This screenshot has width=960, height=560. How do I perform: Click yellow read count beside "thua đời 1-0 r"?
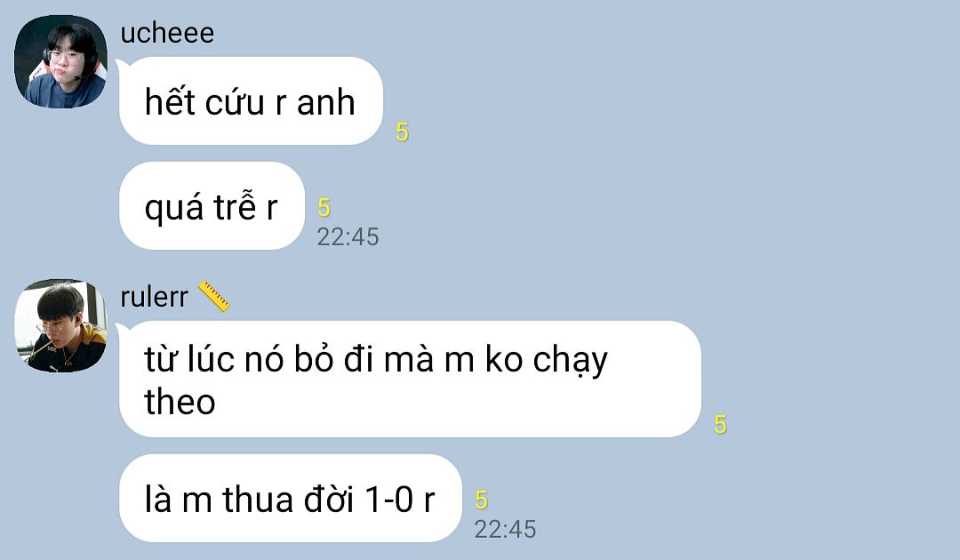(481, 500)
